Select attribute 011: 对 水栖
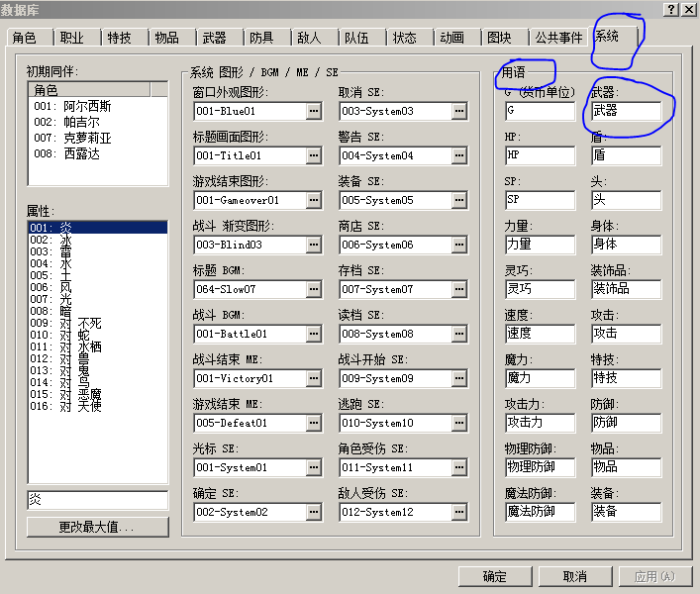Screen dimensions: 700x594 [98, 346]
